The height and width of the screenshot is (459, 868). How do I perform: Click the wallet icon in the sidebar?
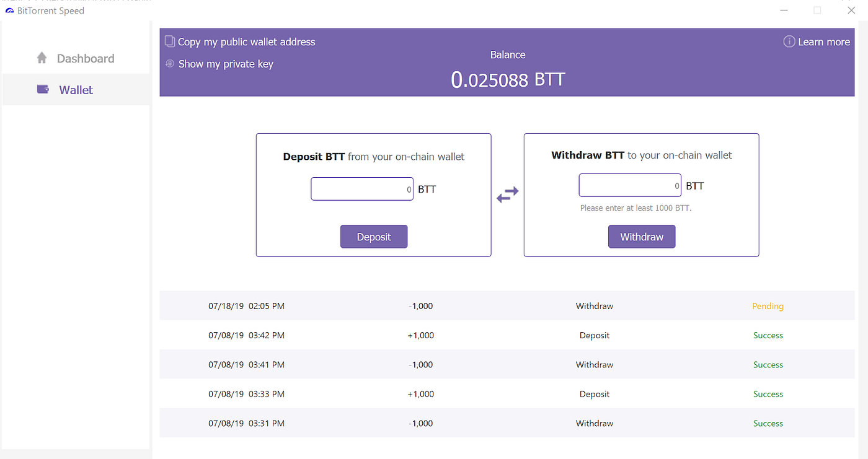[42, 89]
